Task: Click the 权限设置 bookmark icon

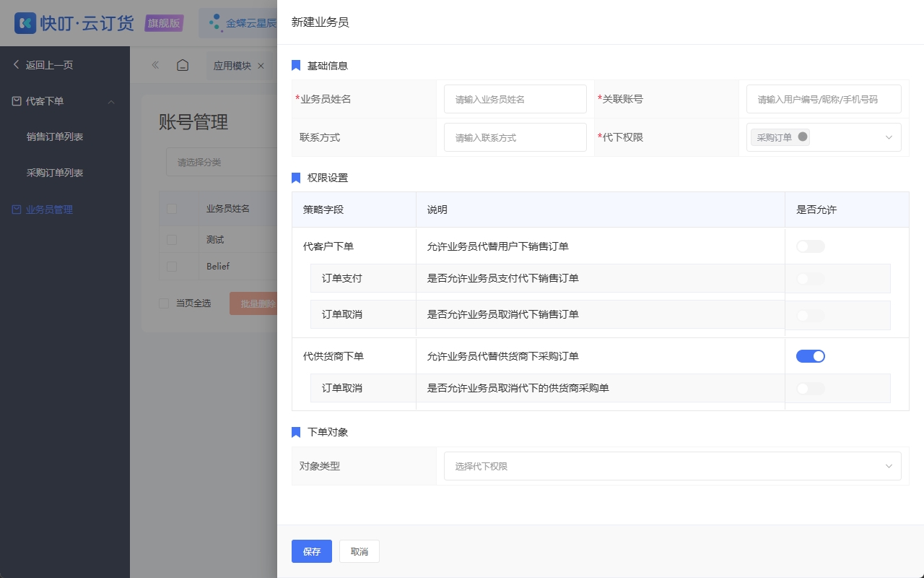Action: pos(296,178)
